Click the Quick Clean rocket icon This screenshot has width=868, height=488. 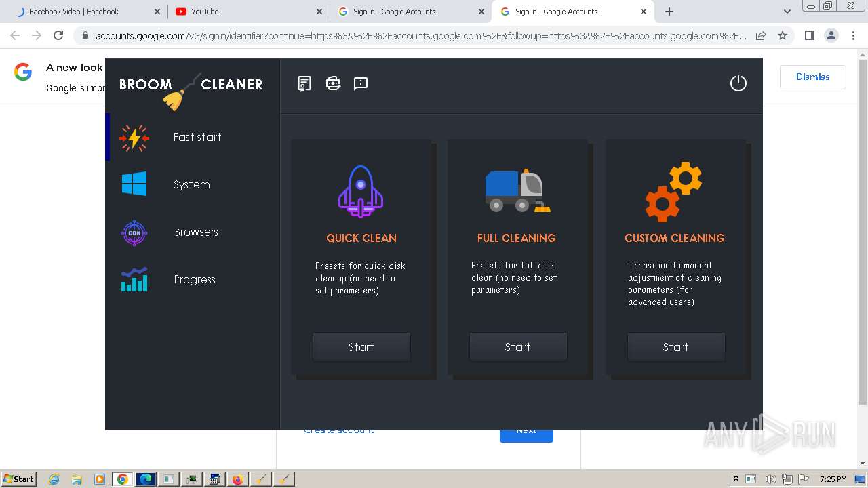click(x=361, y=191)
